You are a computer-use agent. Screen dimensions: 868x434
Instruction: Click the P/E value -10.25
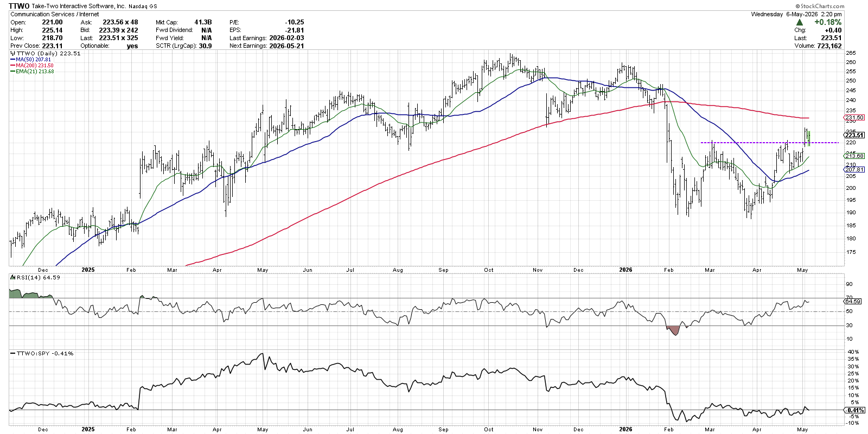pyautogui.click(x=295, y=22)
